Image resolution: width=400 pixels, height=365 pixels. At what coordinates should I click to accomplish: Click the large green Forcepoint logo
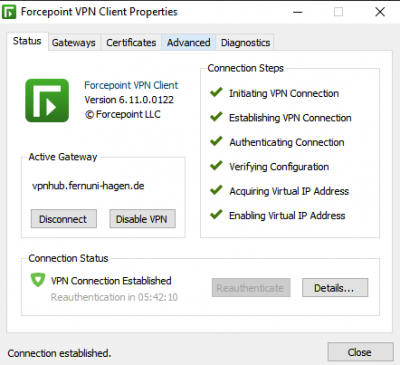point(47,100)
